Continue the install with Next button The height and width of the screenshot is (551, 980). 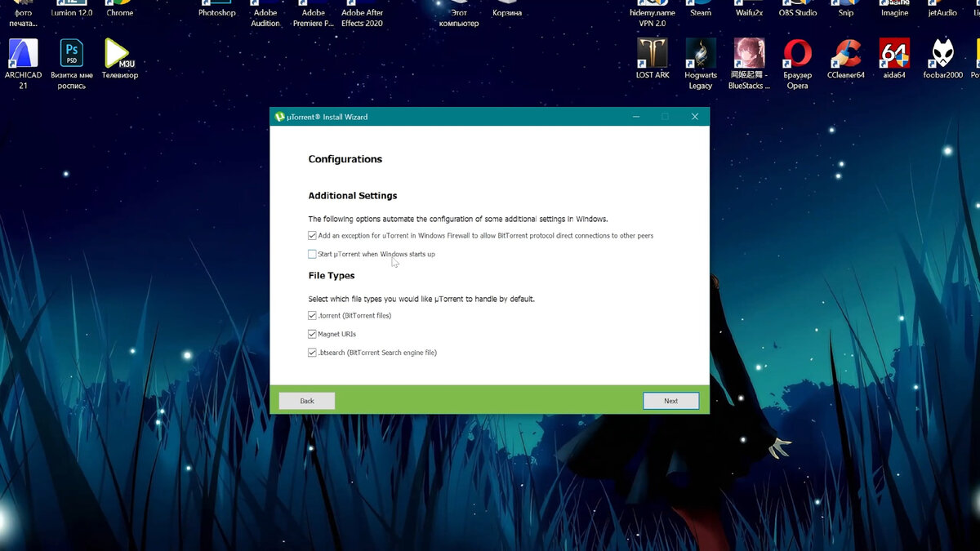pos(670,401)
